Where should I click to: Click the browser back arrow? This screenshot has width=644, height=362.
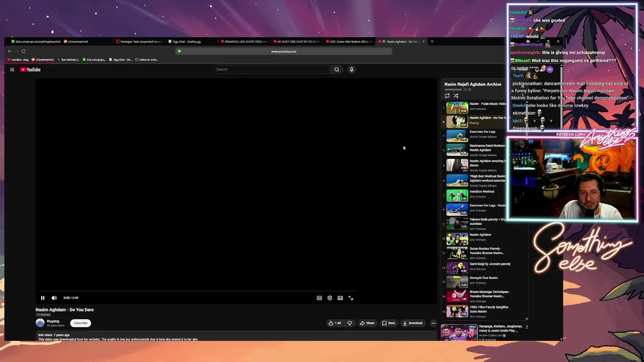[9, 51]
